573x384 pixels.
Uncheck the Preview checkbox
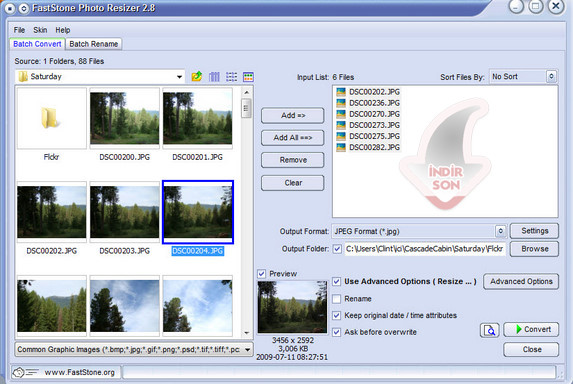click(262, 274)
